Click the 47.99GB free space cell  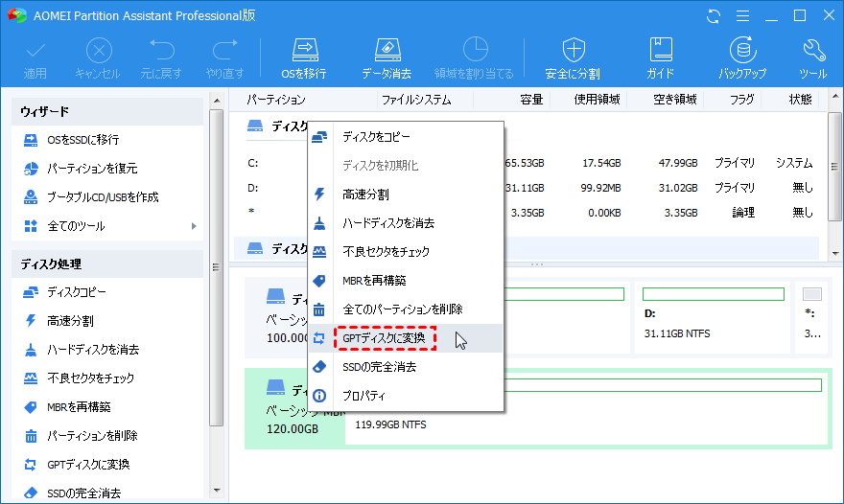tap(678, 163)
